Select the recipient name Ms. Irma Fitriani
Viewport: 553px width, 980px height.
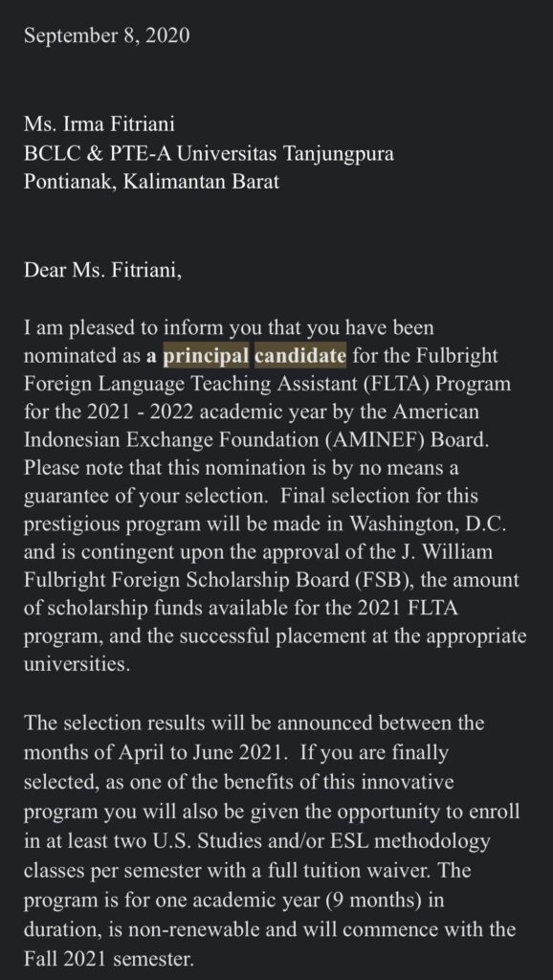(100, 123)
